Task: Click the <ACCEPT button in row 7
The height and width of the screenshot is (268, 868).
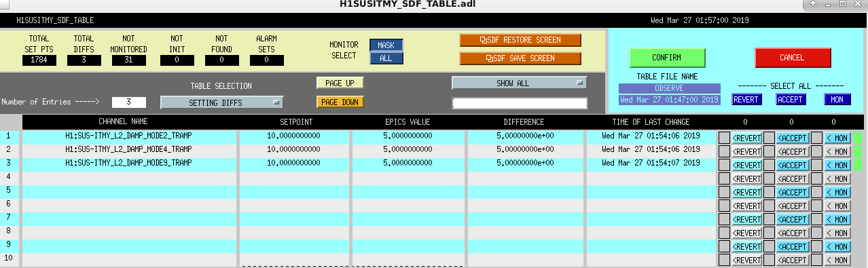Action: point(793,219)
